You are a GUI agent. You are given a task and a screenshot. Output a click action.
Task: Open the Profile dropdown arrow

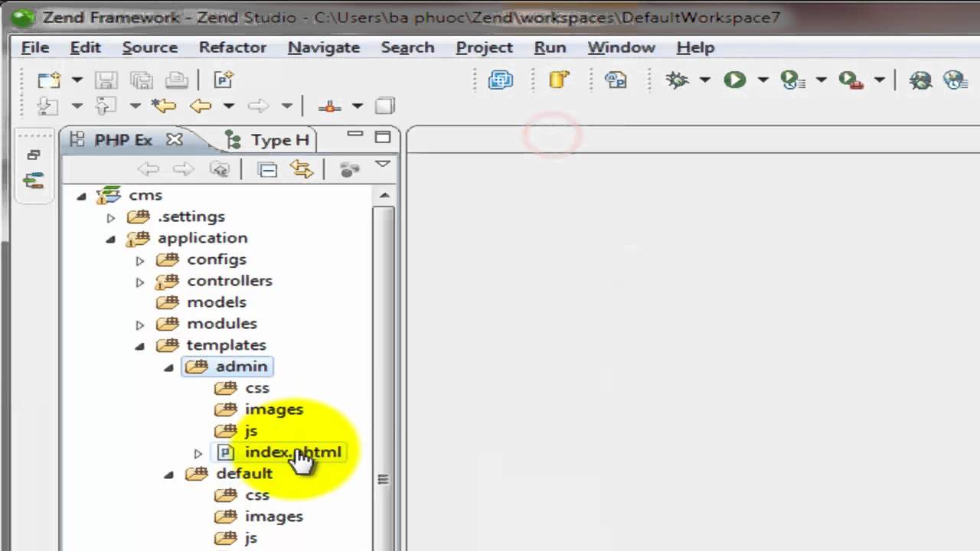pyautogui.click(x=822, y=80)
